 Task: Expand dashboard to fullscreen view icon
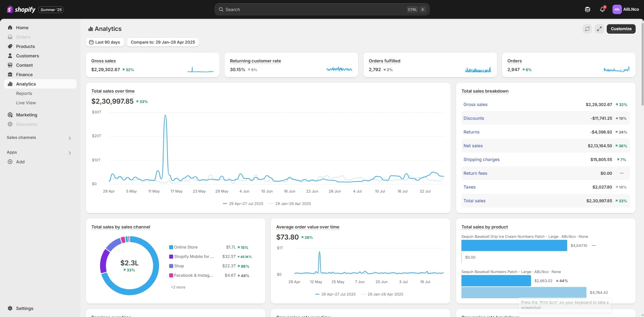point(599,29)
